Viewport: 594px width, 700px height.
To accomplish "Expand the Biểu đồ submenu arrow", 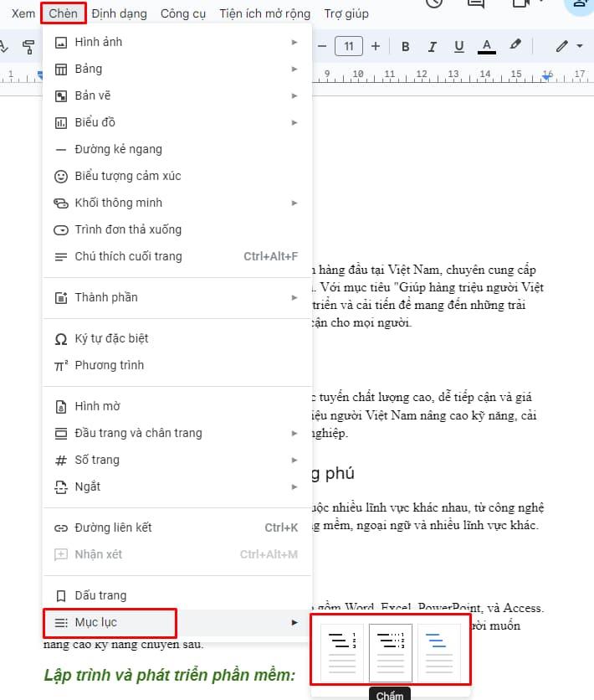I will (294, 123).
